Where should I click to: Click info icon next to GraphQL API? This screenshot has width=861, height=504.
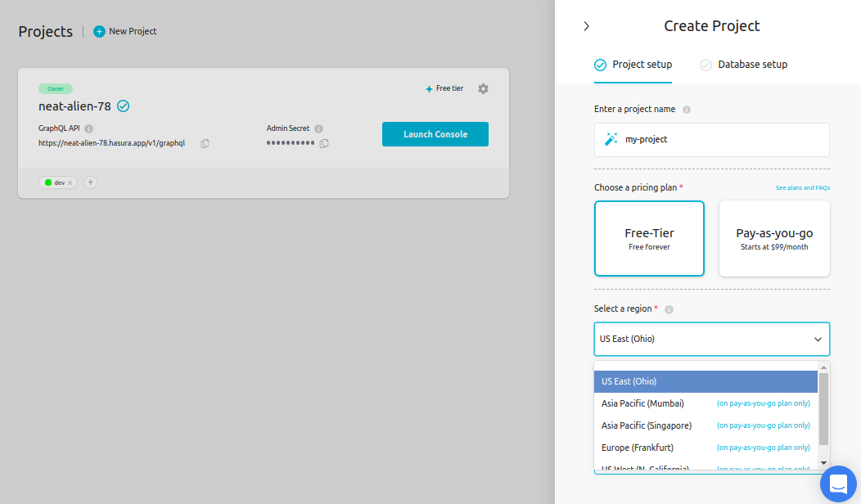tap(88, 128)
